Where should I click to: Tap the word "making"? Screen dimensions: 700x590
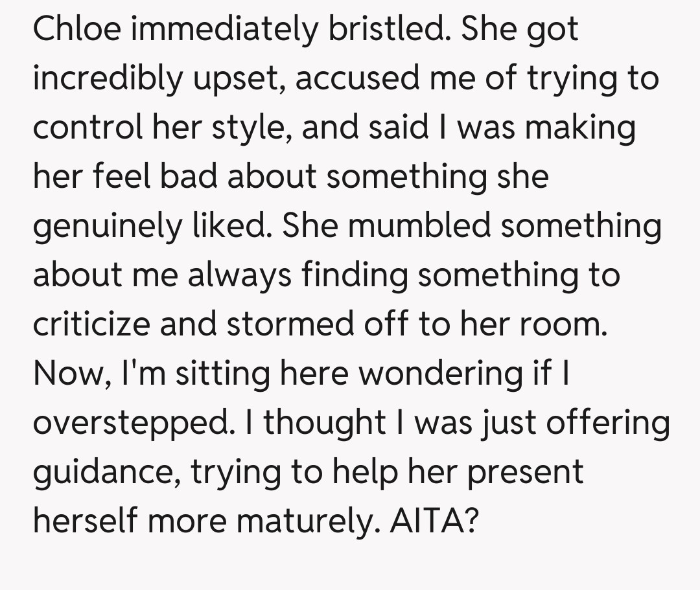point(580,128)
